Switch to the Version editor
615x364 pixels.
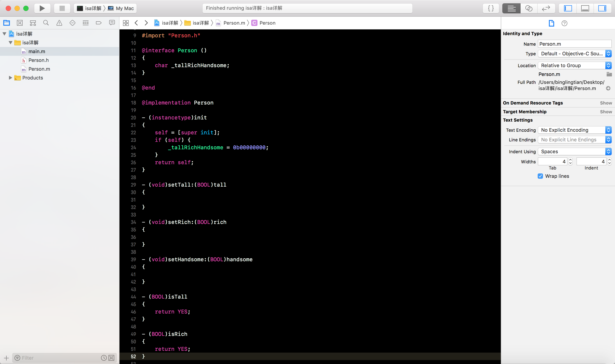(546, 8)
